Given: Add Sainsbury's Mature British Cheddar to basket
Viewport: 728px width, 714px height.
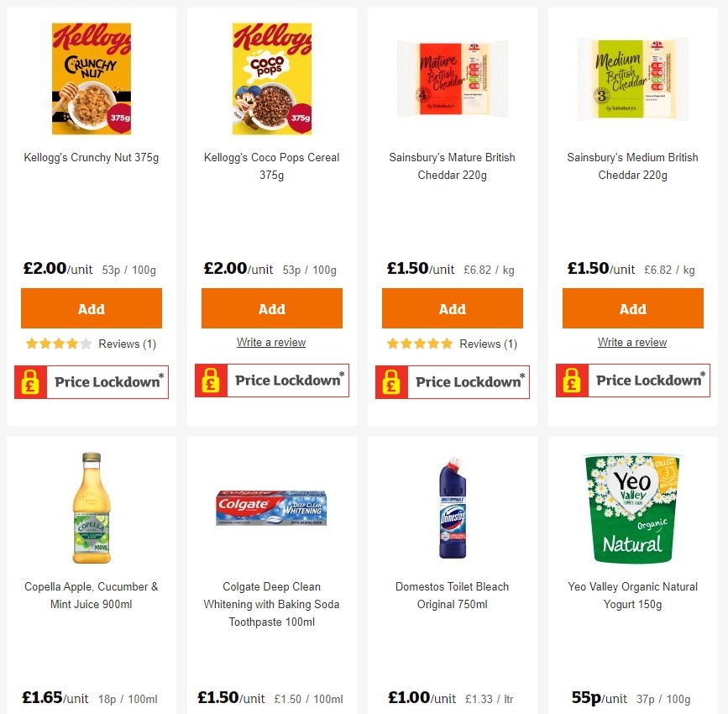Looking at the screenshot, I should pyautogui.click(x=452, y=307).
